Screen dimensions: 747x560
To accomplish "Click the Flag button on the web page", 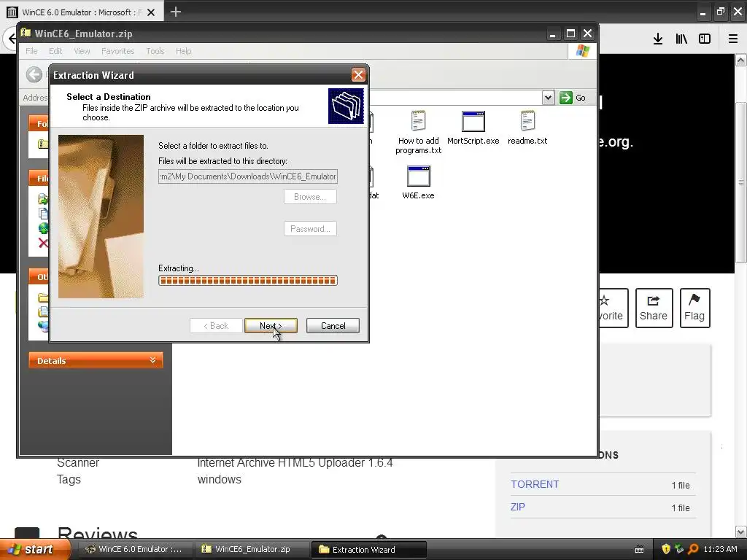I will point(694,308).
